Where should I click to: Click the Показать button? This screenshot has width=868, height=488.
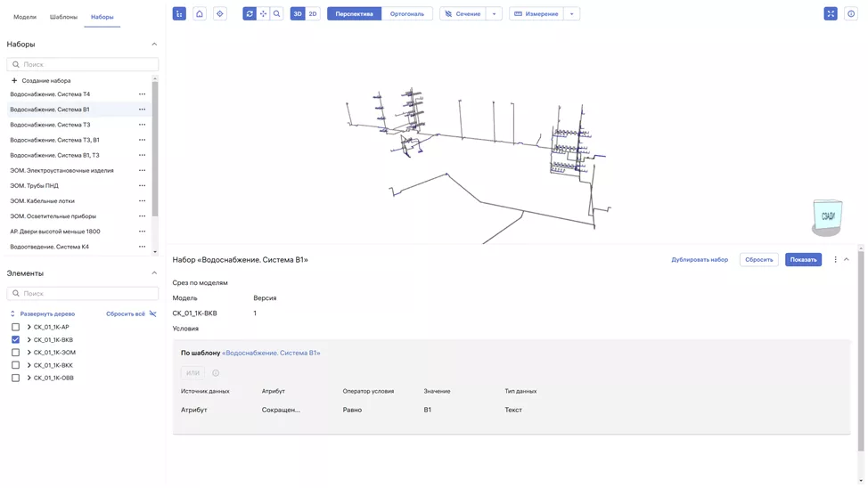pyautogui.click(x=803, y=260)
